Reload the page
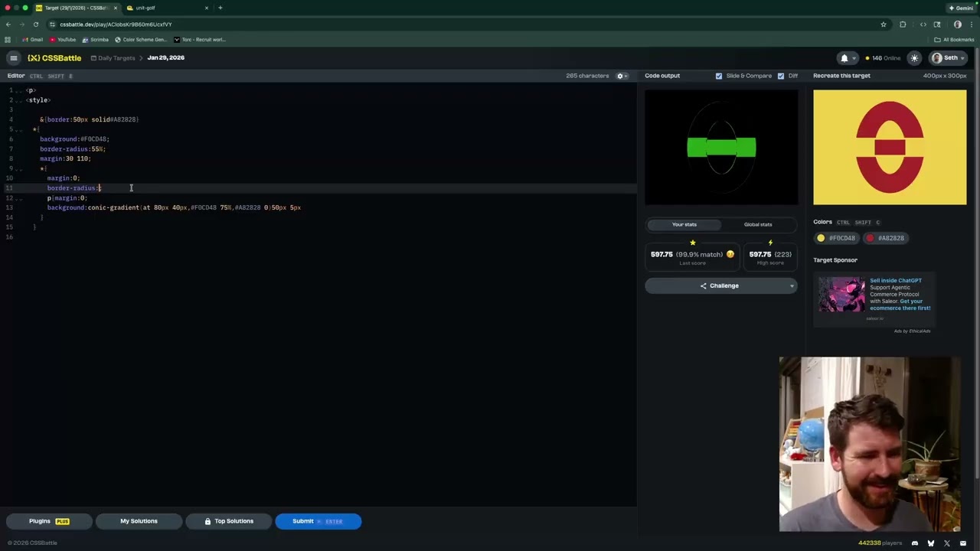Screen dimensions: 980x551 (x=35, y=24)
